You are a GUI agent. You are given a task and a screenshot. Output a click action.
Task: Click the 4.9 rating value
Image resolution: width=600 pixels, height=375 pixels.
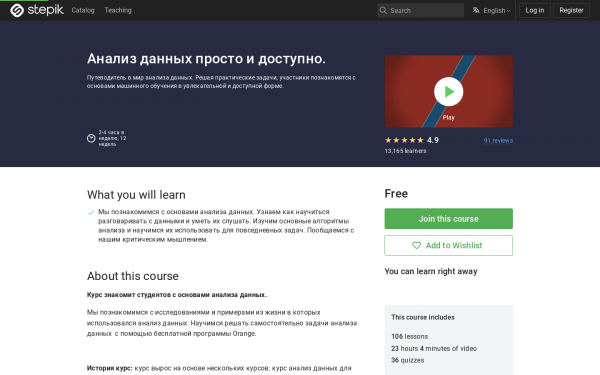[x=433, y=140]
